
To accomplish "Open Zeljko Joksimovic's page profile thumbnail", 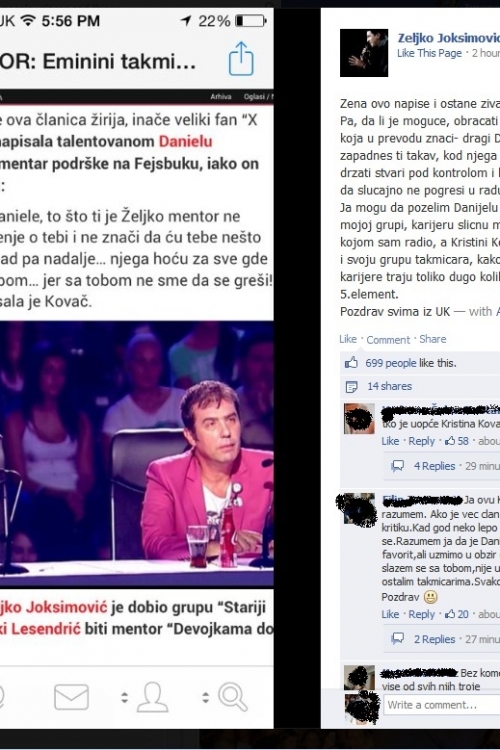I will click(364, 53).
